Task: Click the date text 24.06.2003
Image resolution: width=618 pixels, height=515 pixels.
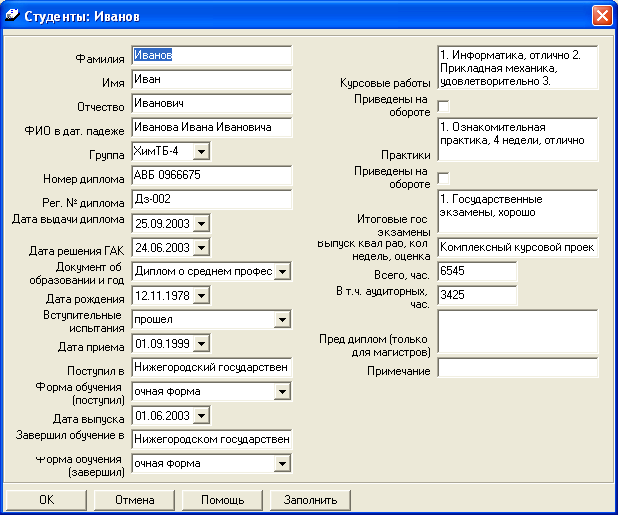Action: 162,248
